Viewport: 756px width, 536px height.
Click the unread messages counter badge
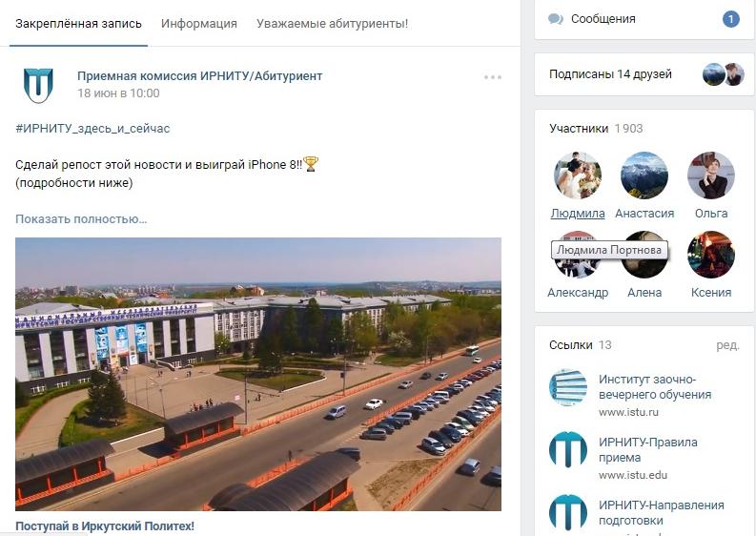pos(730,19)
